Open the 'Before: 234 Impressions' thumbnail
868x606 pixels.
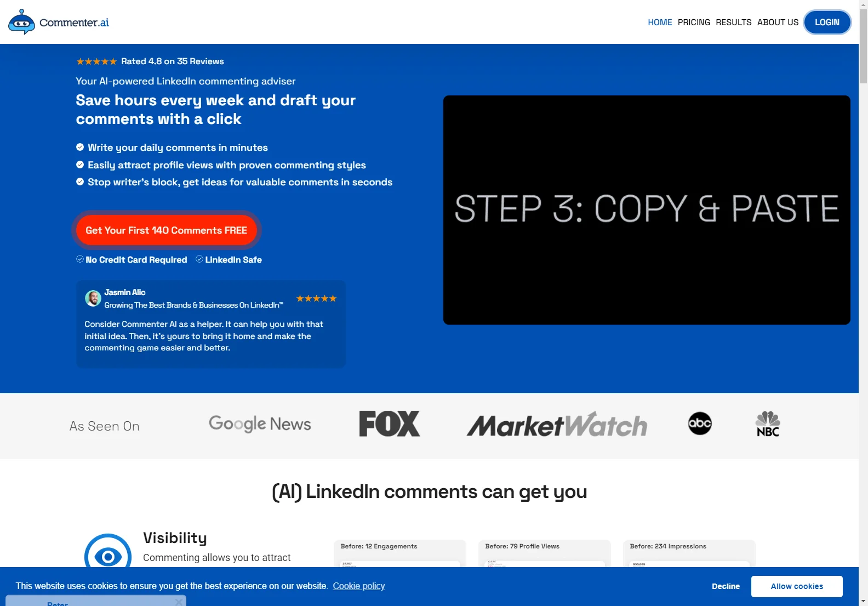click(x=689, y=553)
